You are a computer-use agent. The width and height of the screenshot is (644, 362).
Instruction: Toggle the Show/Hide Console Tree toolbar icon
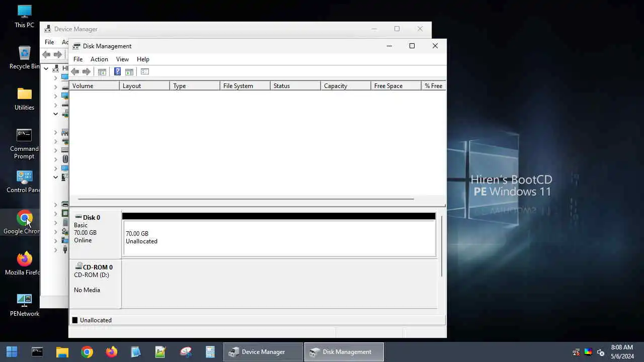(x=102, y=72)
